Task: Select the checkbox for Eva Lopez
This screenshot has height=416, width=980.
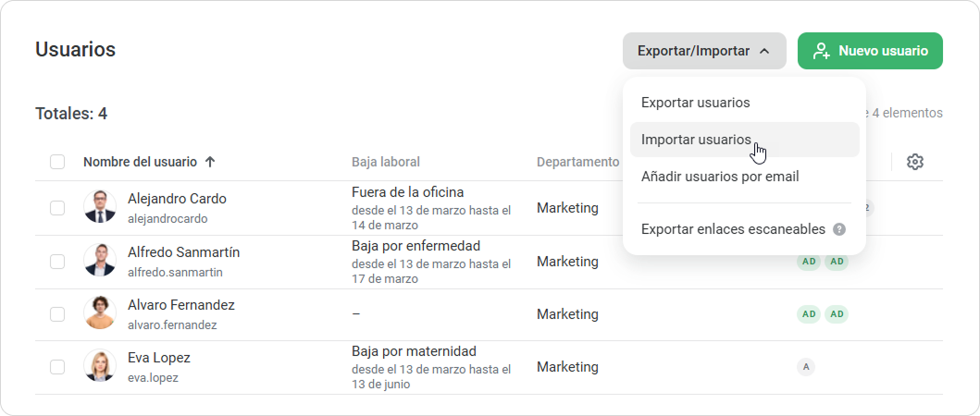Action: click(57, 367)
